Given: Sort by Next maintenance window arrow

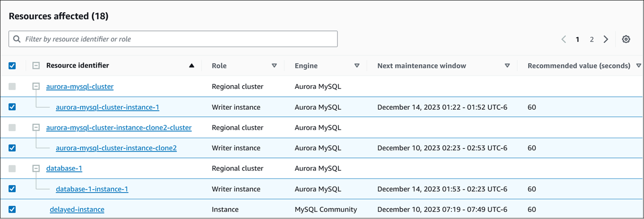Looking at the screenshot, I should click(507, 66).
